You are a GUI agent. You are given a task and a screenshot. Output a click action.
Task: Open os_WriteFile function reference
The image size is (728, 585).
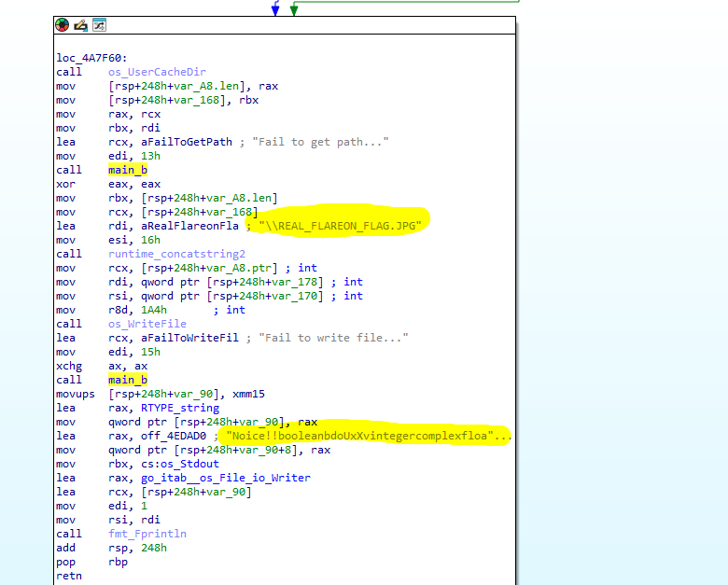pos(147,324)
